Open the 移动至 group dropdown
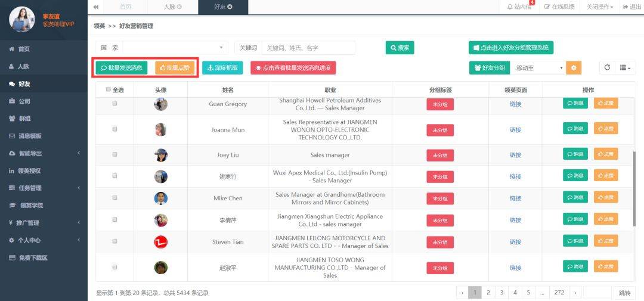Screen dimensions: 644x301 pyautogui.click(x=538, y=68)
